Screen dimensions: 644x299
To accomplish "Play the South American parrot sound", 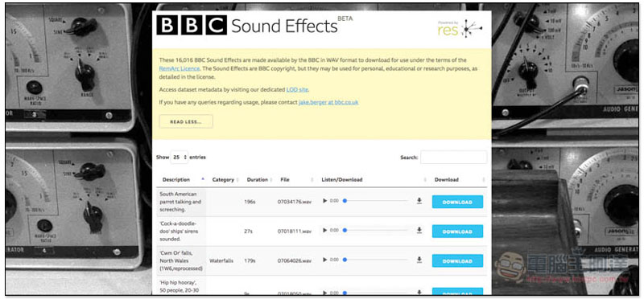I will coord(325,201).
